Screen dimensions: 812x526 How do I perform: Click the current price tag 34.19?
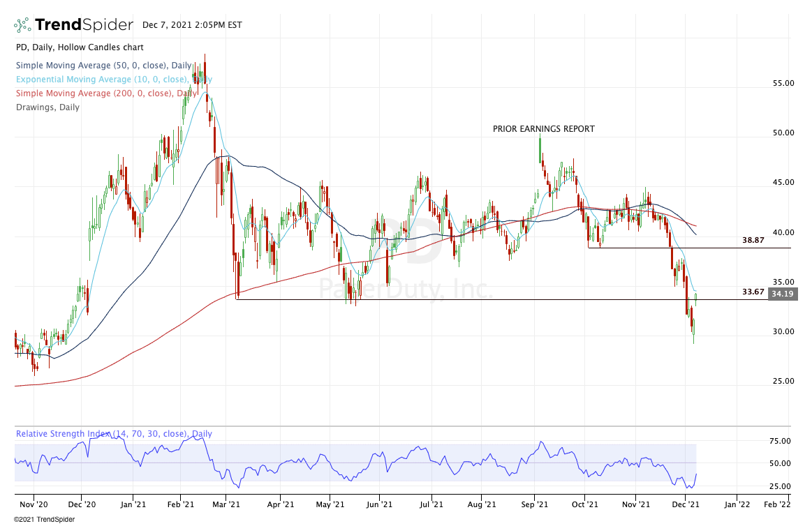(783, 294)
